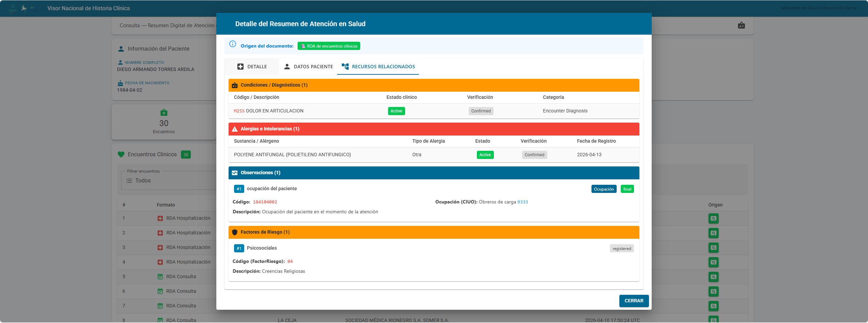
Task: Click the shield icon in Factores de Riesgo
Action: click(x=235, y=232)
